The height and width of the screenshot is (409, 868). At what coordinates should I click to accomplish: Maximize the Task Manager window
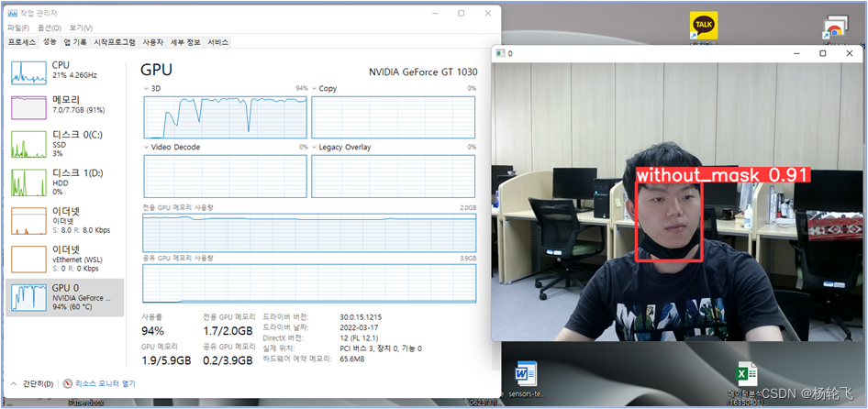click(462, 13)
